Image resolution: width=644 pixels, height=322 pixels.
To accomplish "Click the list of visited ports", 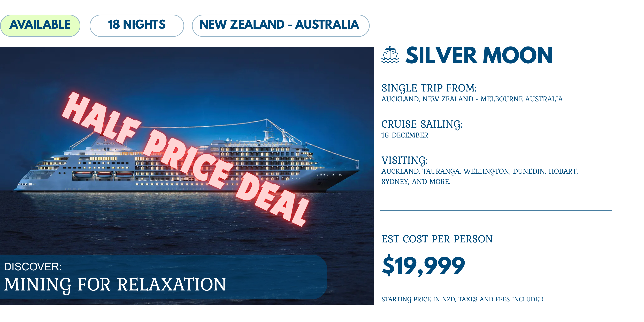I will (479, 176).
